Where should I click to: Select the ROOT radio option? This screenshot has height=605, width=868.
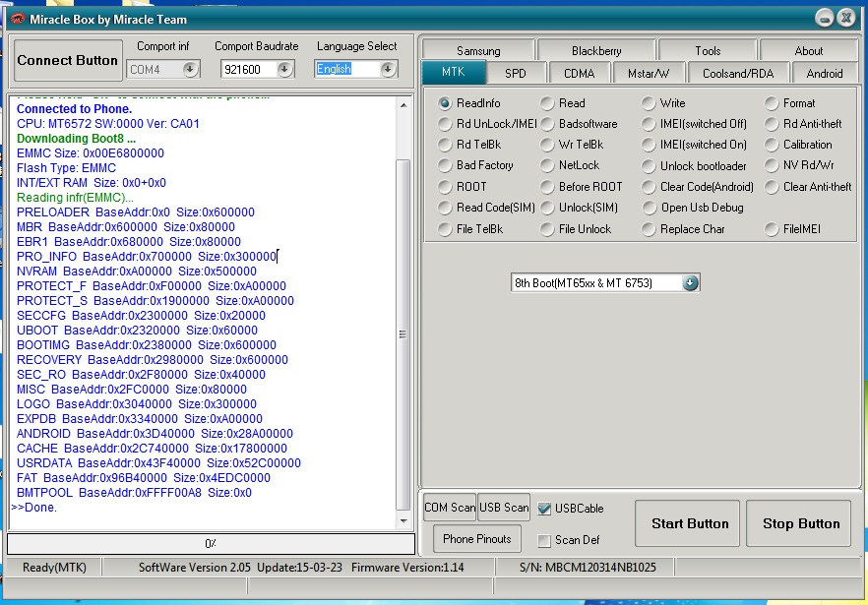tap(445, 187)
